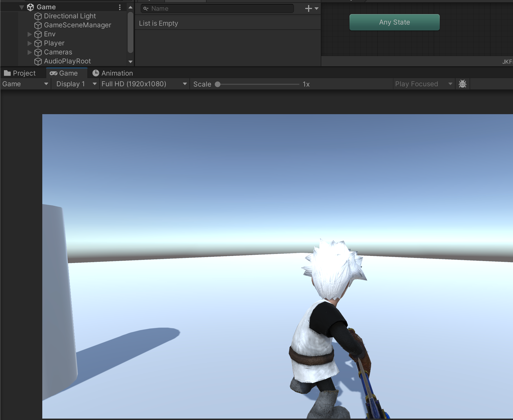Open the Game scene kebab options menu

coord(120,7)
